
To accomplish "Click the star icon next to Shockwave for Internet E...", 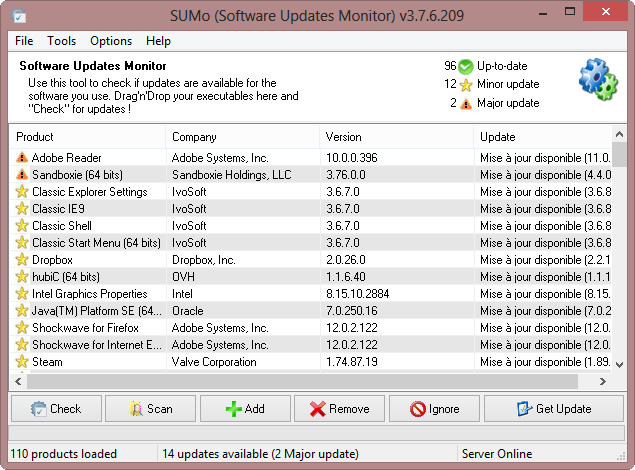I will (x=22, y=345).
